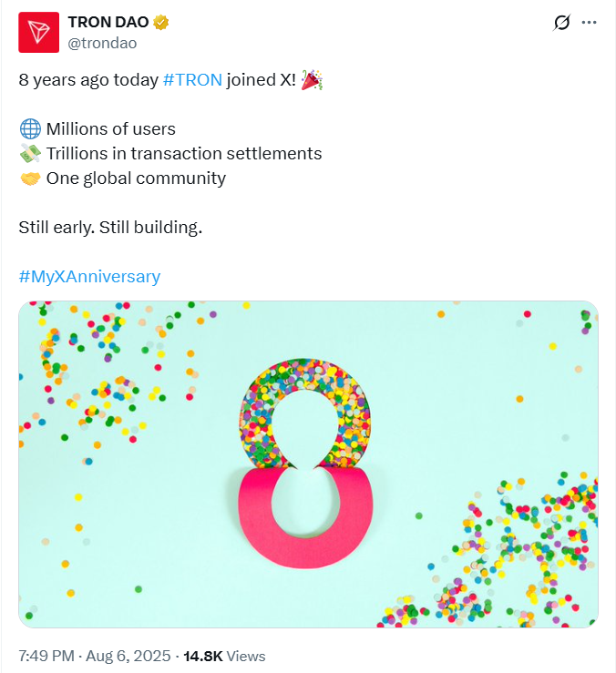
Task: Click the "One global community" line
Action: 136,178
